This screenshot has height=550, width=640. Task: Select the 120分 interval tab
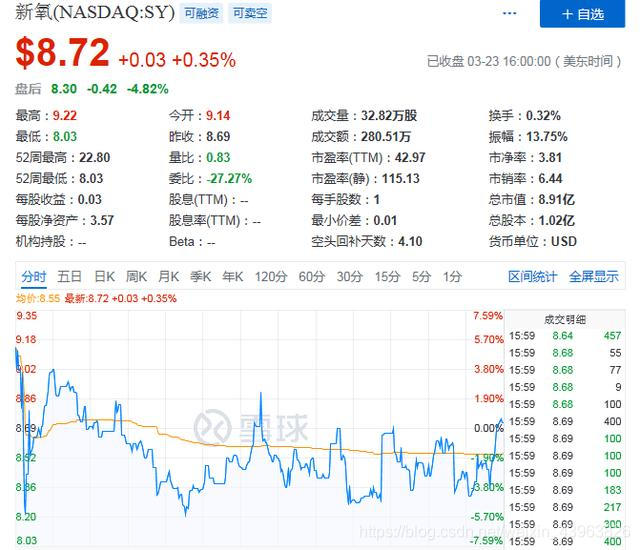pos(271,277)
